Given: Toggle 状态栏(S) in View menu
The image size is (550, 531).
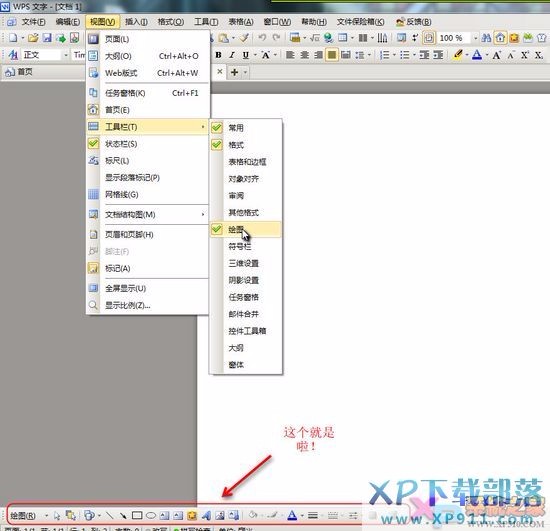Looking at the screenshot, I should [x=147, y=144].
